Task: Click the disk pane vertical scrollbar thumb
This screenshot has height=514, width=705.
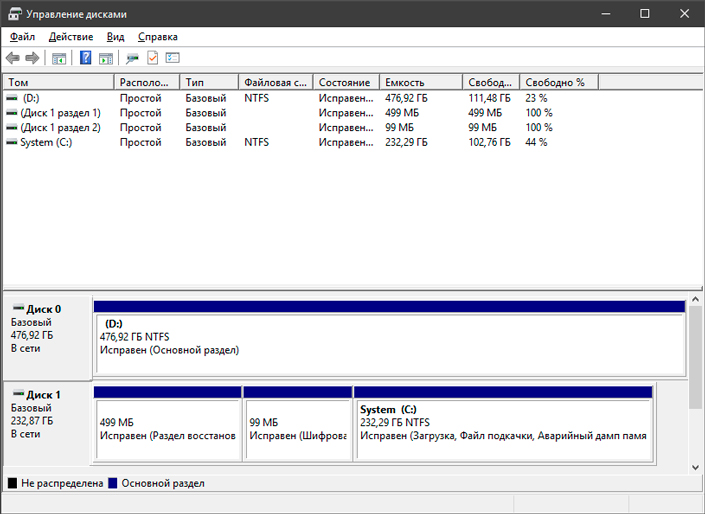Action: click(x=695, y=358)
